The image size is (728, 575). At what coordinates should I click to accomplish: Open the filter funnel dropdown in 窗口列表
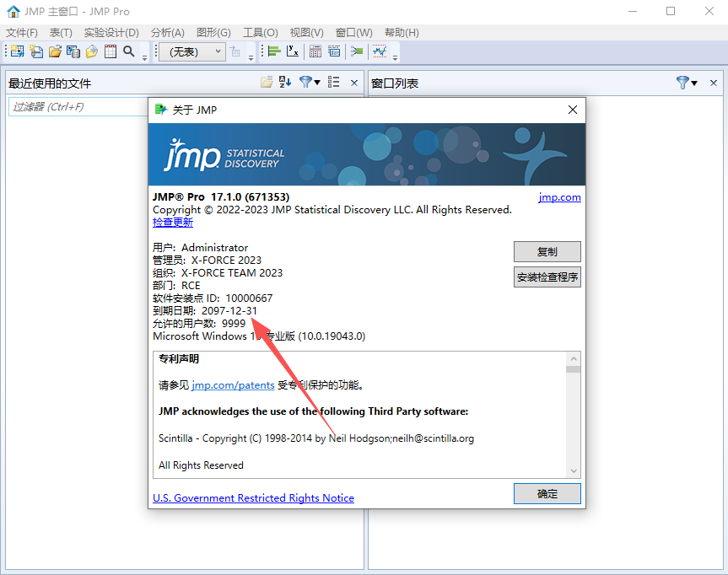pos(688,83)
